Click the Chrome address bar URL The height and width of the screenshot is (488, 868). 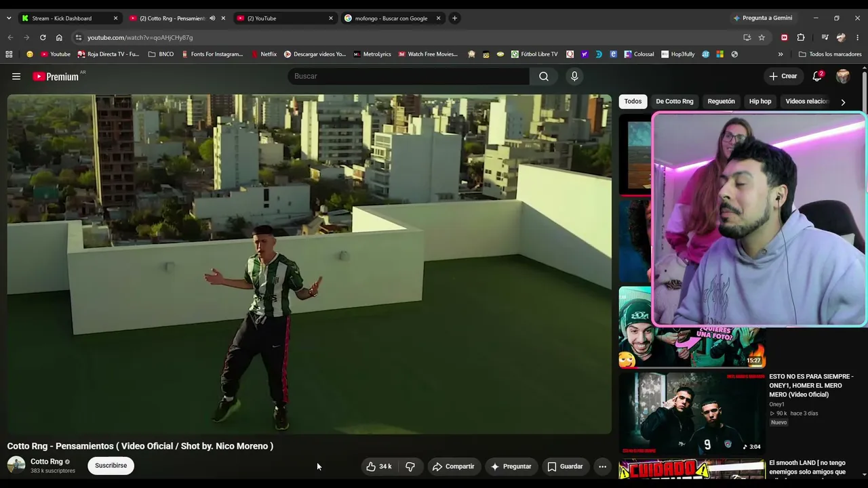[140, 37]
